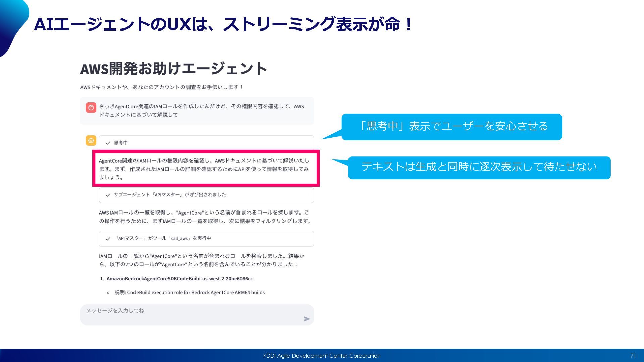Click the paragraph starting AWS IAMロールの一覧を取得し
Image resolution: width=644 pixels, height=362 pixels.
(x=205, y=217)
